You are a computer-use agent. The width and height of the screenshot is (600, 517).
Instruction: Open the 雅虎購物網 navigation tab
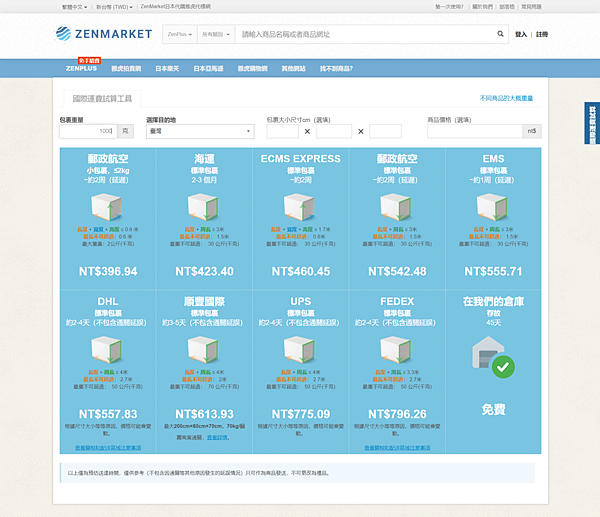[253, 68]
